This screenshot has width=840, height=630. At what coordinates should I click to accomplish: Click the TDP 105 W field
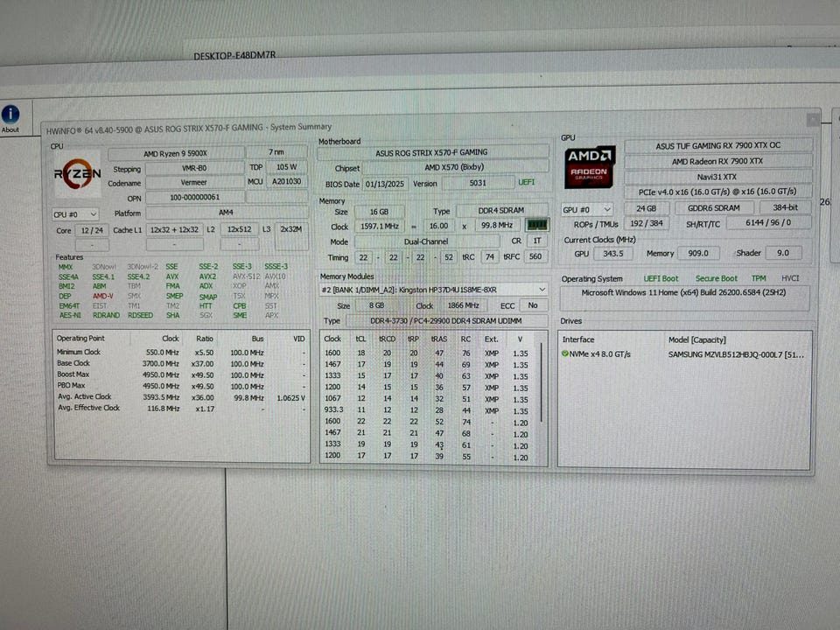coord(287,167)
